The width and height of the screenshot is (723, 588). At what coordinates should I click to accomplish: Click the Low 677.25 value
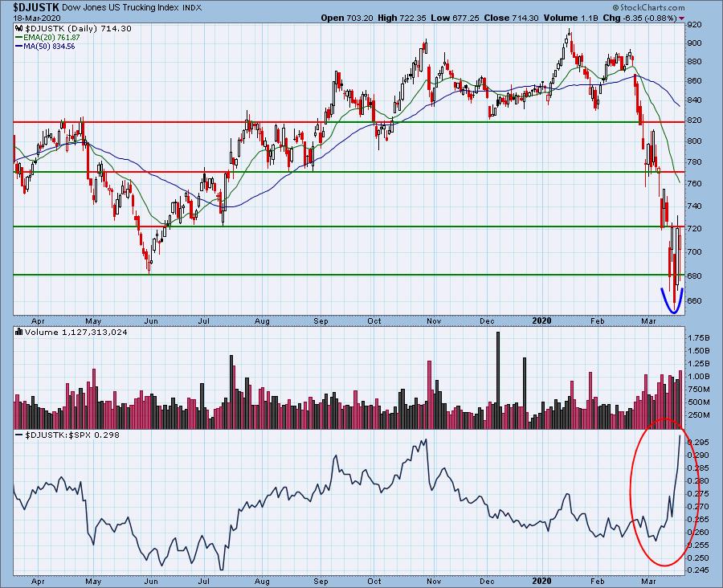pos(455,18)
